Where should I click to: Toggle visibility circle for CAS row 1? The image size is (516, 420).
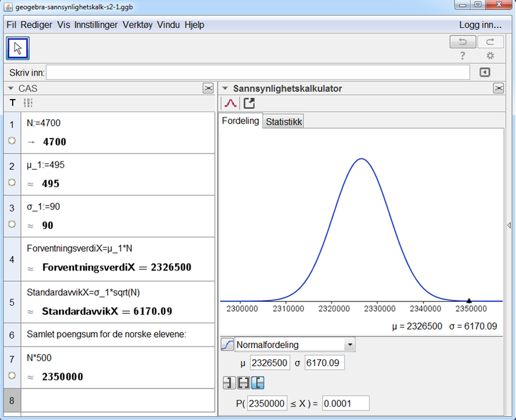coord(12,140)
